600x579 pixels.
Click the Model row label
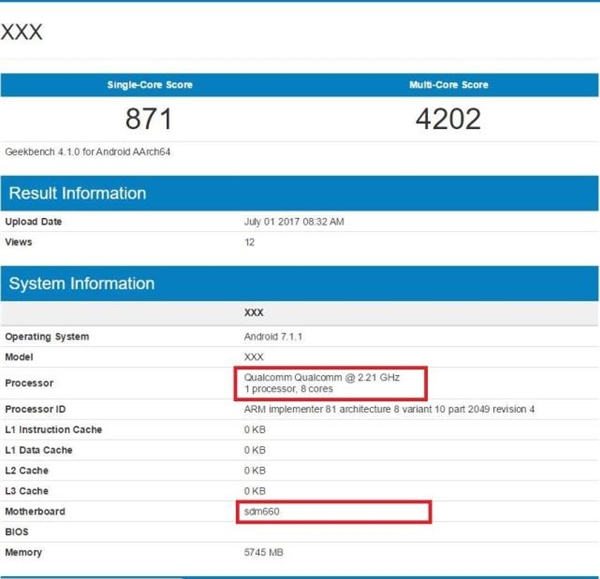coord(20,357)
